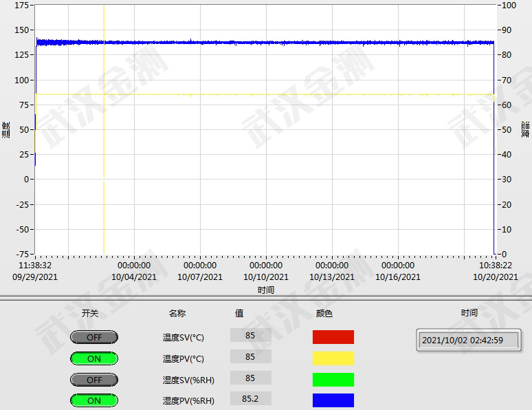Image resolution: width=532 pixels, height=410 pixels.
Task: Disable the 湿度PV(%RH) ON switch
Action: [94, 400]
